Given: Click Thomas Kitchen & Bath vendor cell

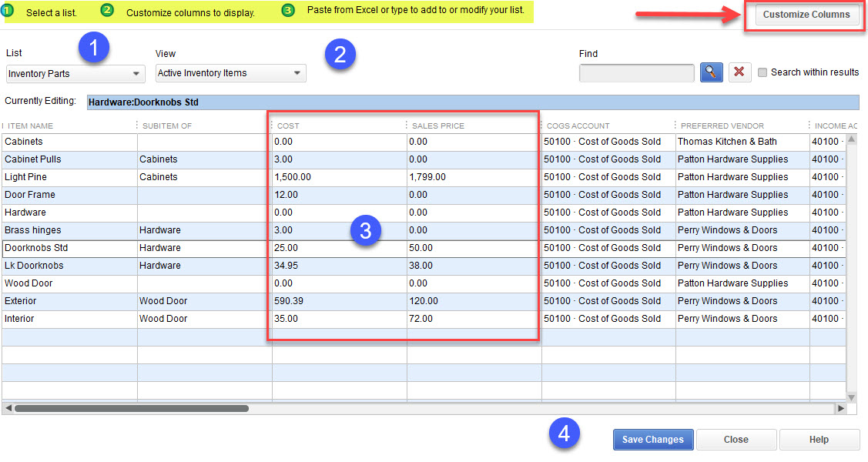Looking at the screenshot, I should tap(742, 142).
